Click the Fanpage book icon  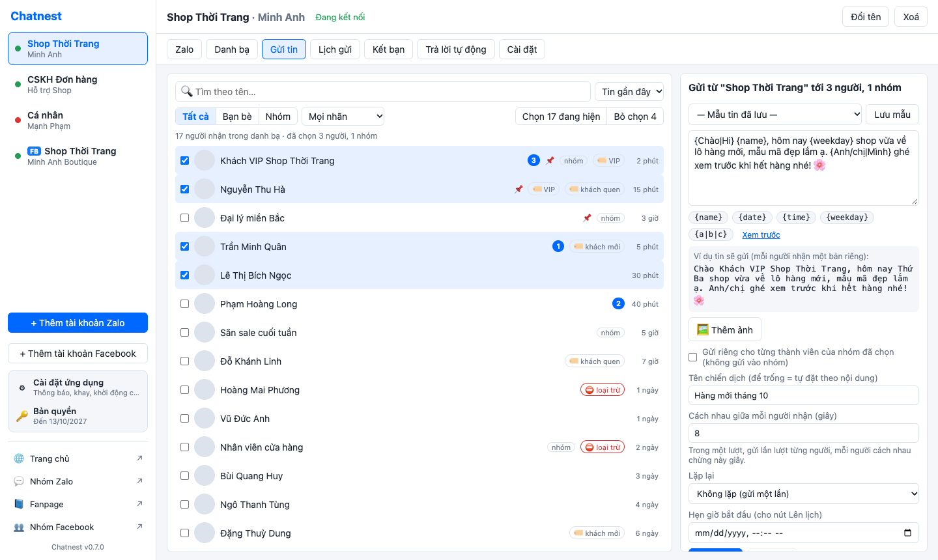coord(19,504)
